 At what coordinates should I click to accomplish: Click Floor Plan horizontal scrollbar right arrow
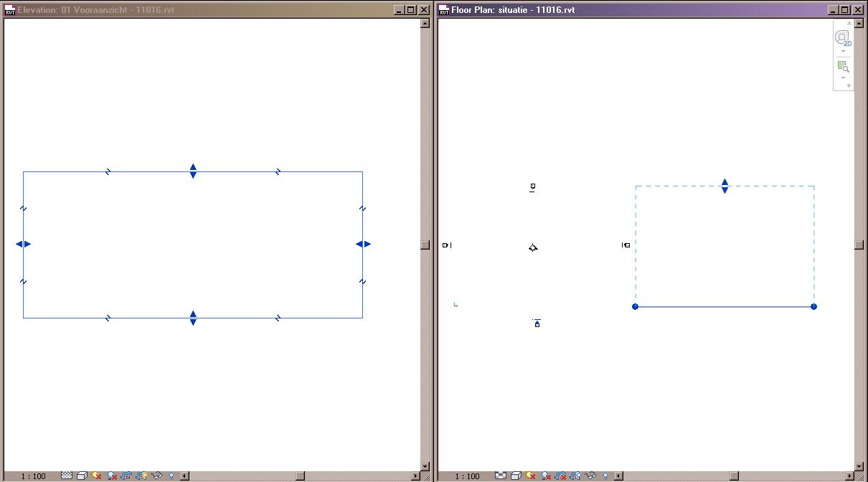pos(850,476)
